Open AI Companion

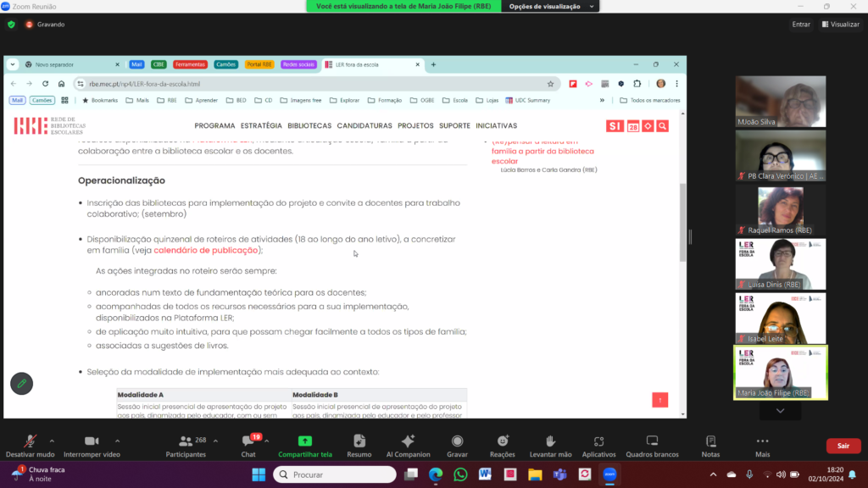[407, 444]
